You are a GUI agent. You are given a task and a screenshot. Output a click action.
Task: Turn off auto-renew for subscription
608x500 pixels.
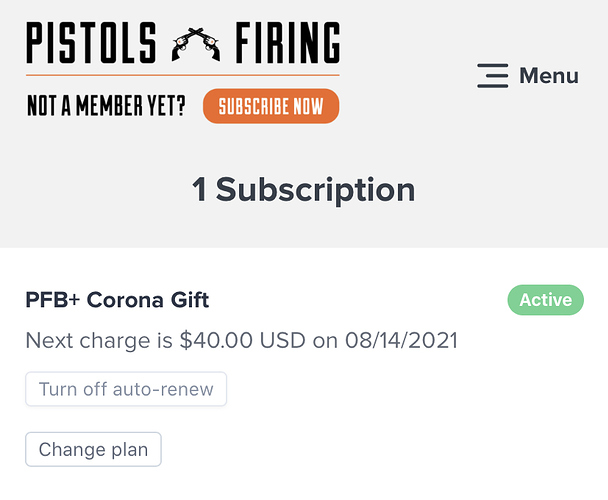click(x=126, y=389)
